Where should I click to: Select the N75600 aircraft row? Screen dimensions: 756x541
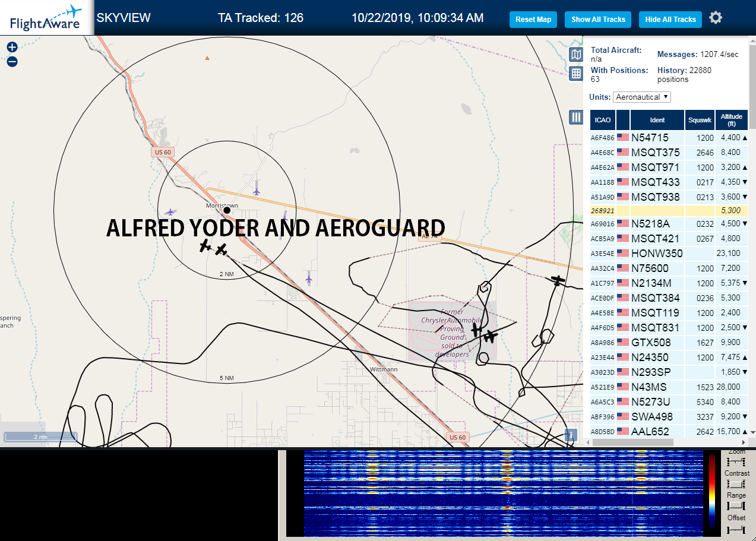(x=669, y=268)
